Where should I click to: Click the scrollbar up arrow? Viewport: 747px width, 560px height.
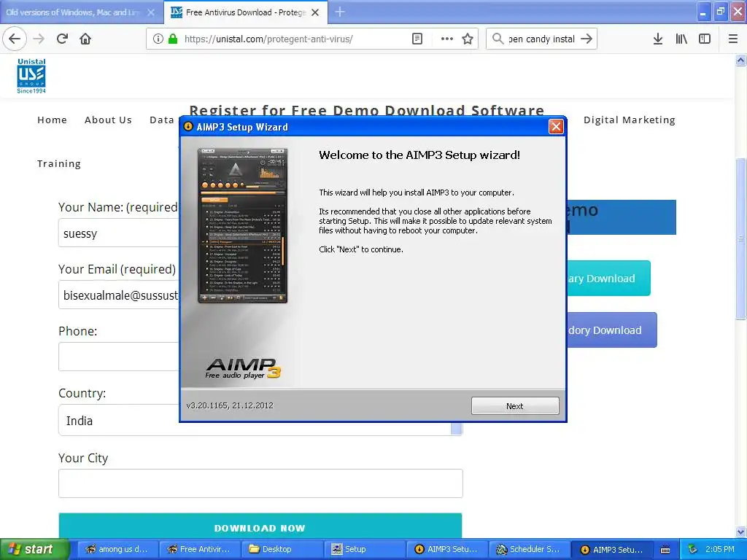pos(740,61)
